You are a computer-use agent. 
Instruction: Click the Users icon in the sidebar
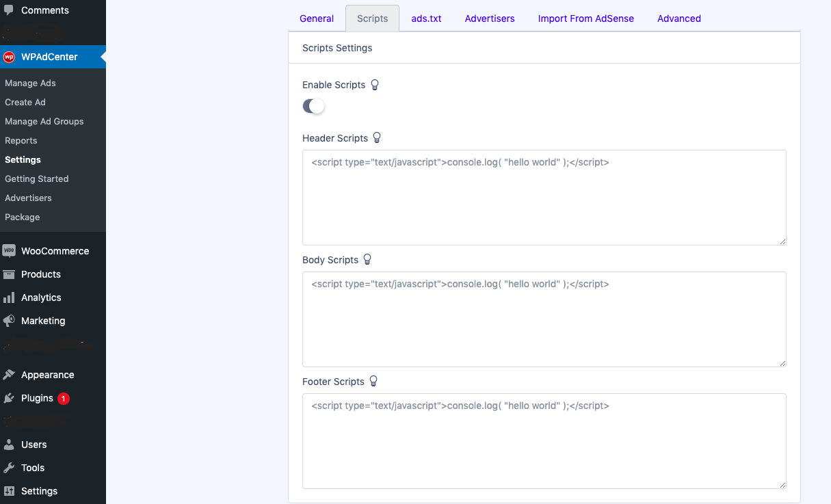pos(10,445)
